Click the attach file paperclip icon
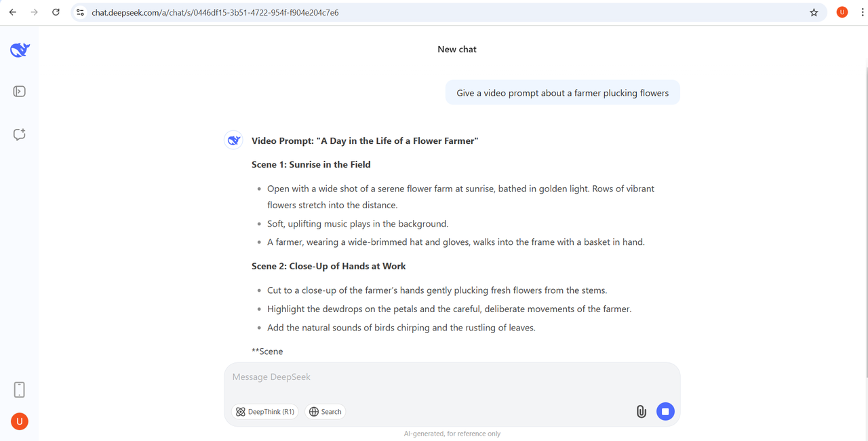868x441 pixels. click(641, 411)
